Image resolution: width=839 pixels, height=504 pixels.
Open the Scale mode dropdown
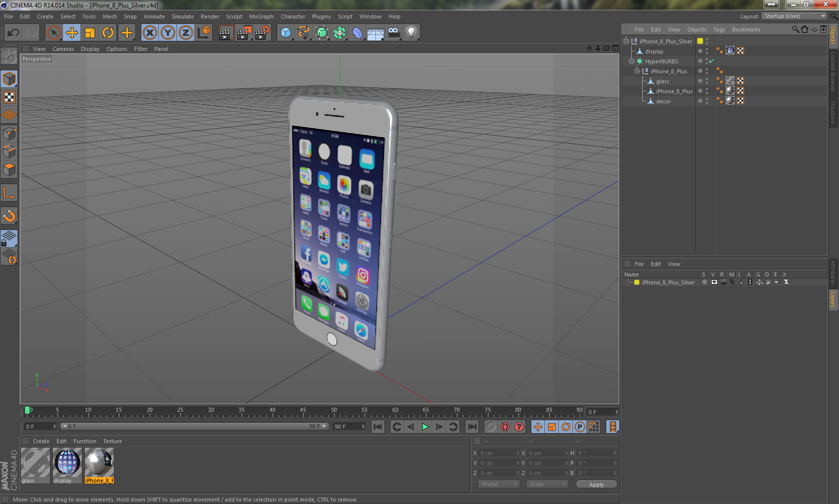548,484
